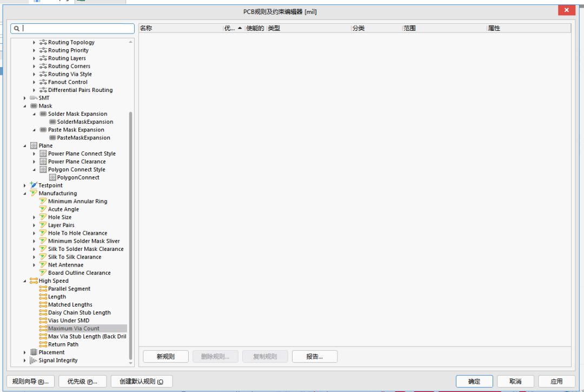Click the Testpoint category icon
This screenshot has width=584, height=392.
pyautogui.click(x=34, y=185)
